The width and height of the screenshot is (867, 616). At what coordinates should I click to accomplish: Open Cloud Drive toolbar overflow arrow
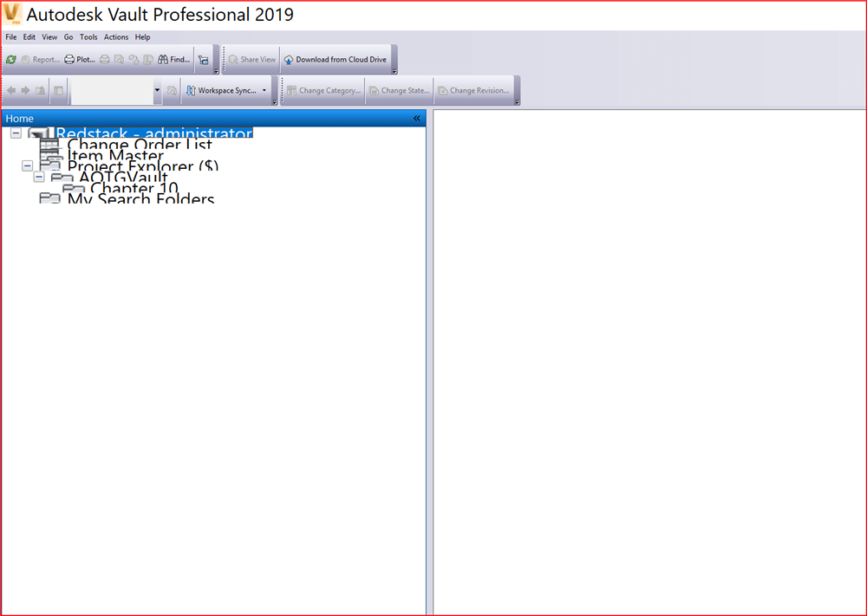pyautogui.click(x=394, y=71)
